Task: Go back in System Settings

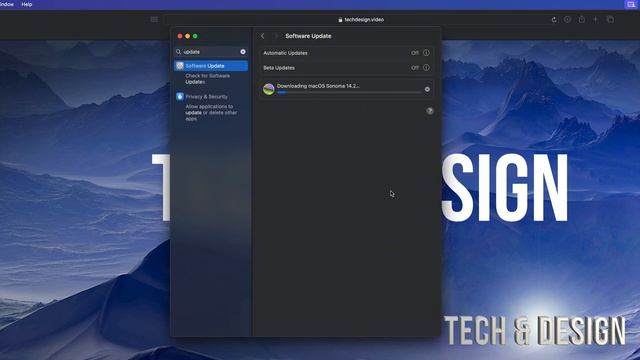Action: pos(263,36)
